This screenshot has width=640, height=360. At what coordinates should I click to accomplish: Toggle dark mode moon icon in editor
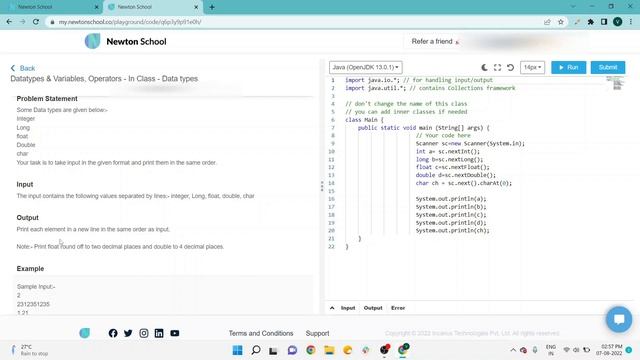pos(484,67)
